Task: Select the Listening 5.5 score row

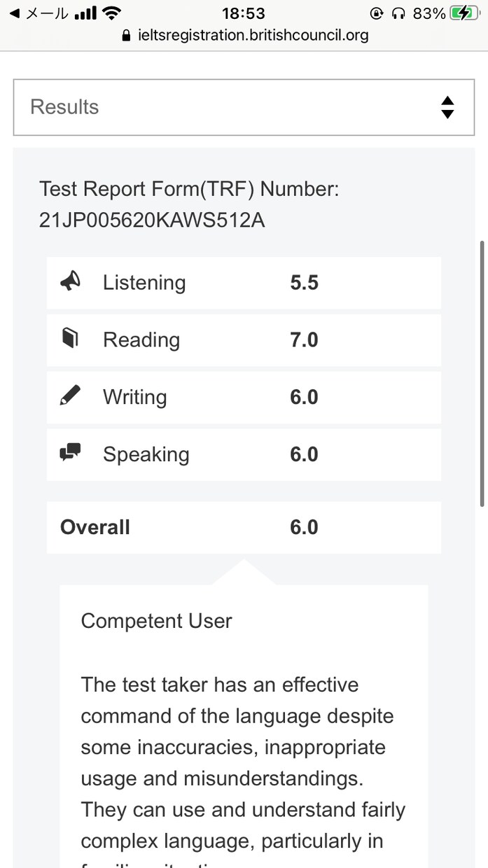Action: (244, 283)
